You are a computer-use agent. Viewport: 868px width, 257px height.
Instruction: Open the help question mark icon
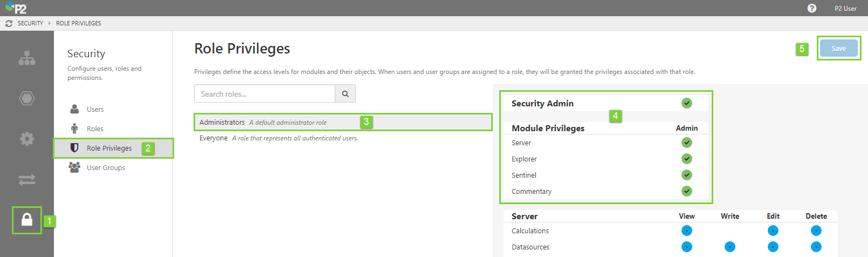tap(812, 8)
